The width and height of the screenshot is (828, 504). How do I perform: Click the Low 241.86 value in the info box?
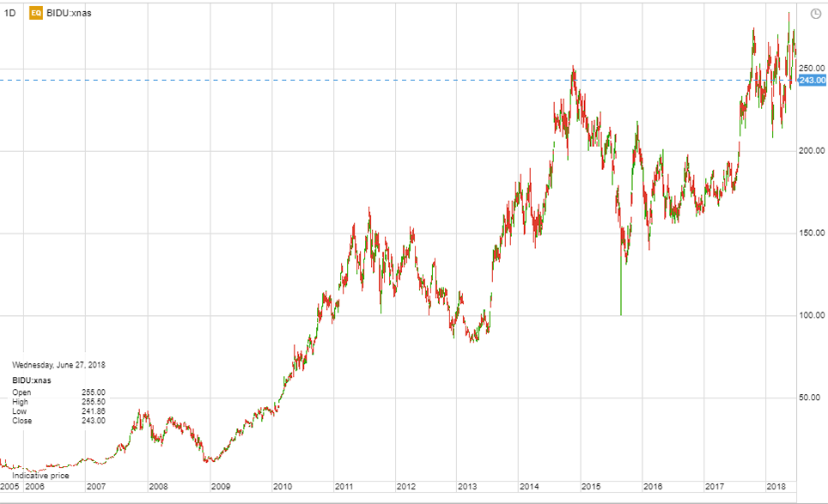(94, 411)
